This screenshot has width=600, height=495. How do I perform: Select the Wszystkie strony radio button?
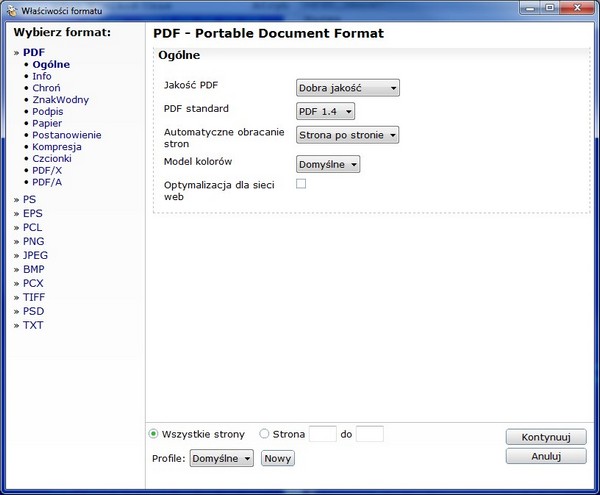pos(154,434)
